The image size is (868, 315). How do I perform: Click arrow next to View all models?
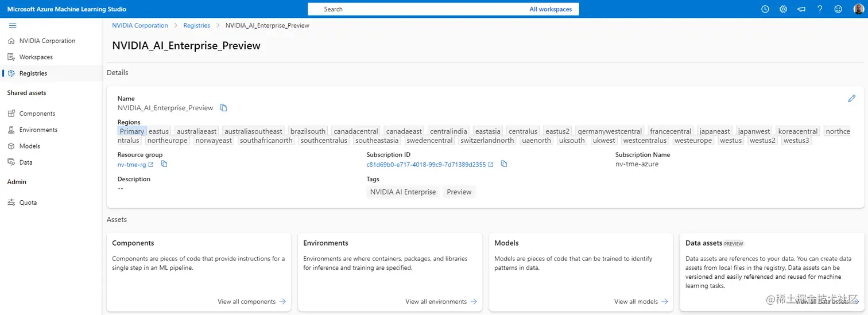pos(665,301)
